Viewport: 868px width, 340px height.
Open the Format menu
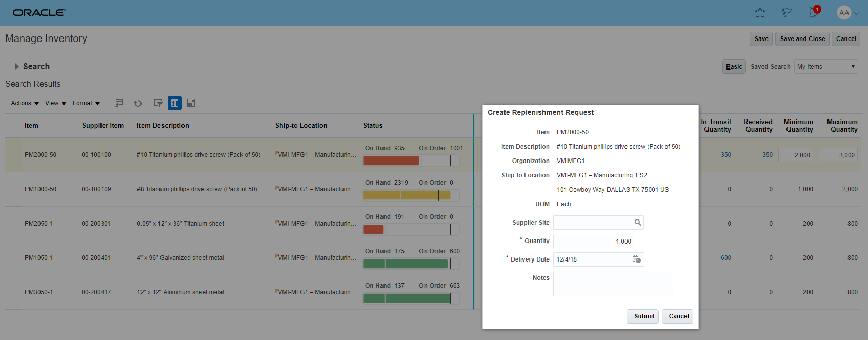86,103
